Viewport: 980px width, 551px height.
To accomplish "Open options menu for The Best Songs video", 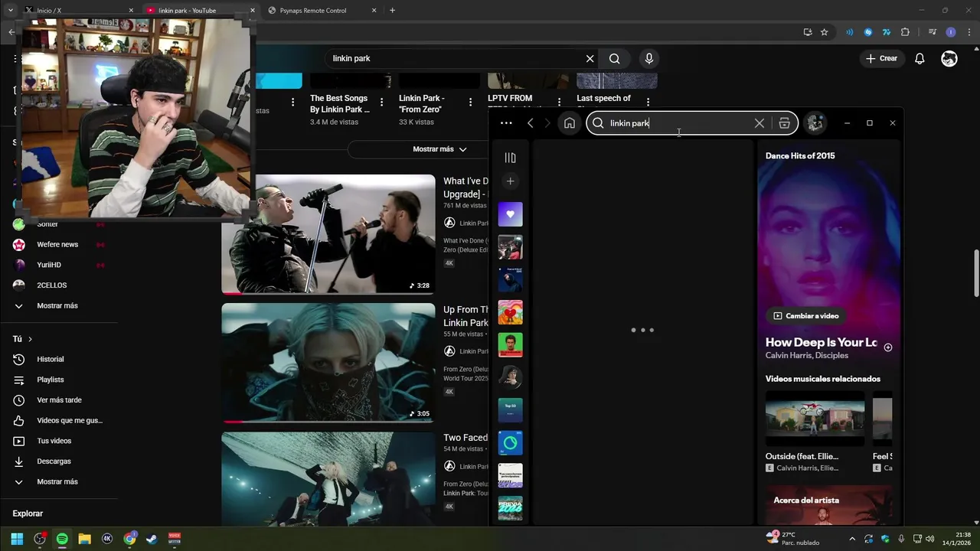I will 381,103.
